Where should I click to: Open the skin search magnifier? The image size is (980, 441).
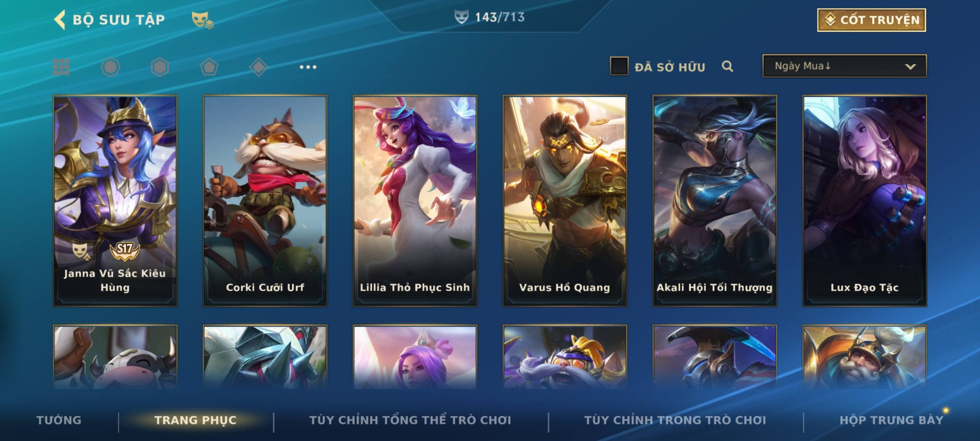tap(727, 66)
